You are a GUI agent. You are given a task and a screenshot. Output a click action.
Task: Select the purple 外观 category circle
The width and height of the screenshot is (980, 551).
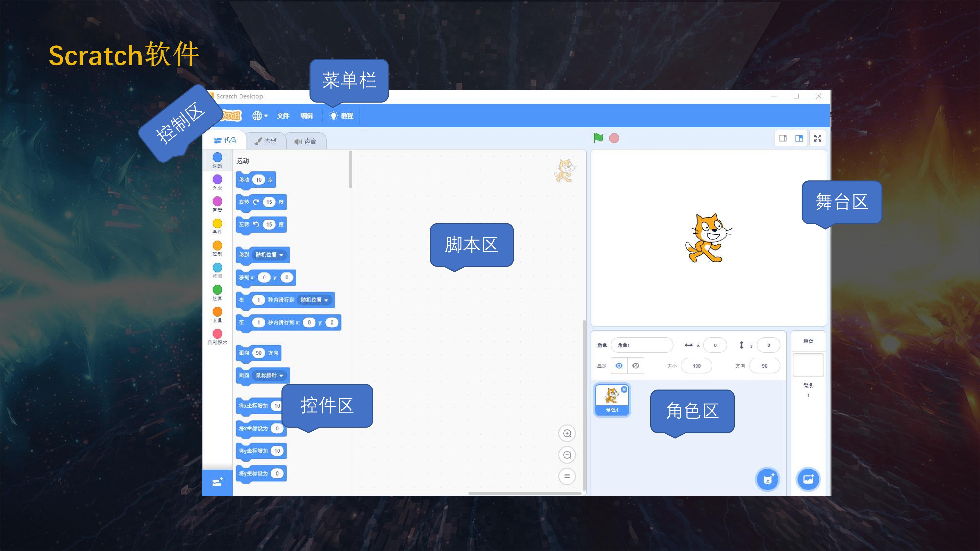217,179
